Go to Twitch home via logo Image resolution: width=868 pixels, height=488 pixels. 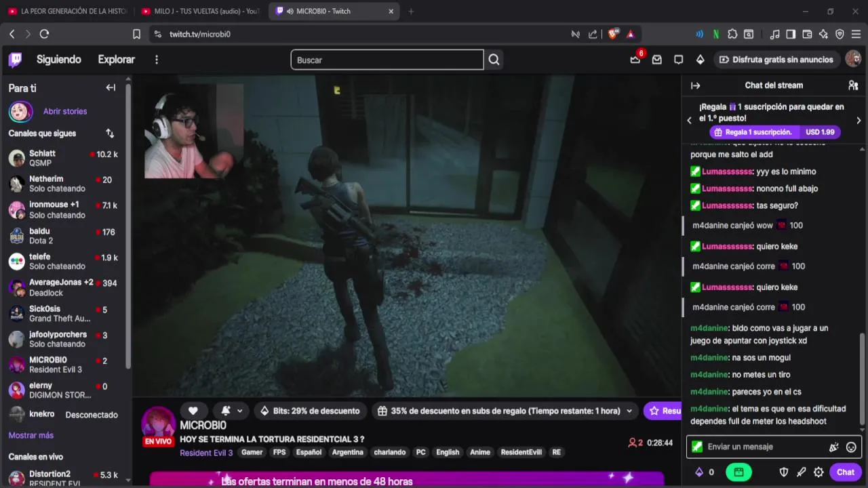pos(16,60)
